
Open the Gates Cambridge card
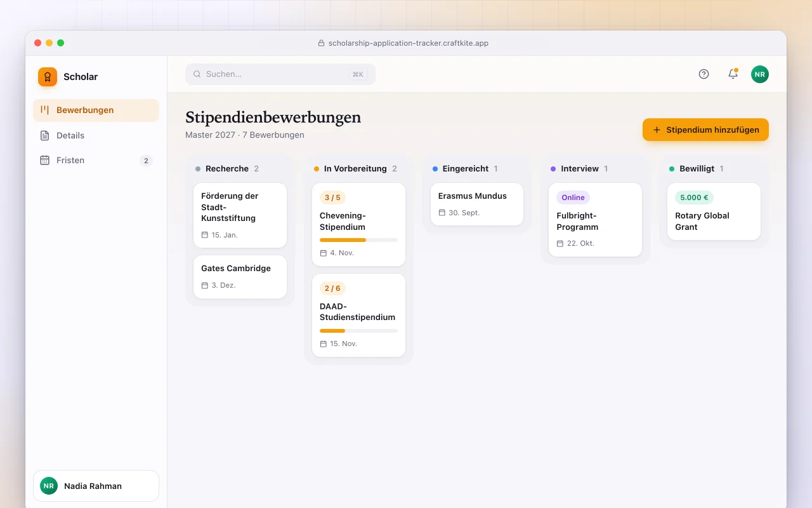click(240, 277)
